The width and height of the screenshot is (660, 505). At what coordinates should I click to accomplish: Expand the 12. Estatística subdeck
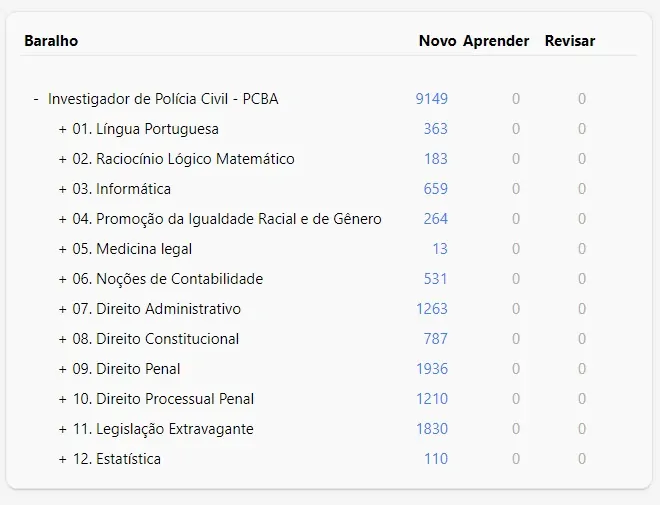pyautogui.click(x=62, y=459)
